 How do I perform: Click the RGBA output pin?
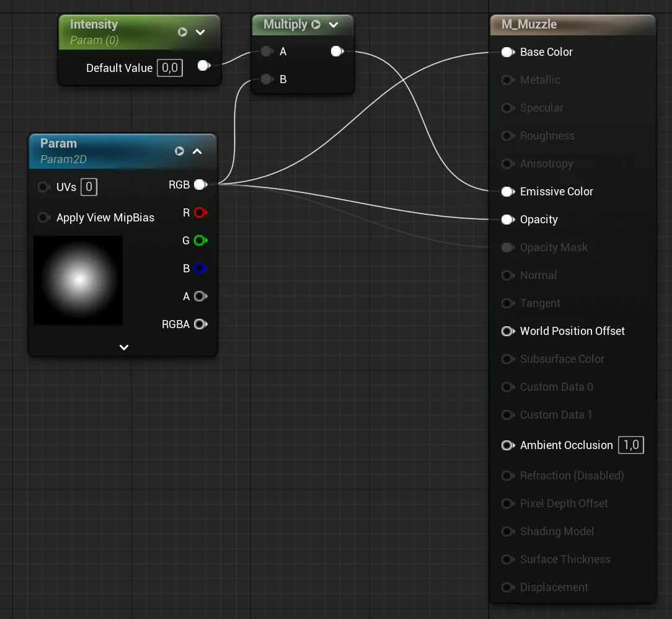[x=201, y=324]
